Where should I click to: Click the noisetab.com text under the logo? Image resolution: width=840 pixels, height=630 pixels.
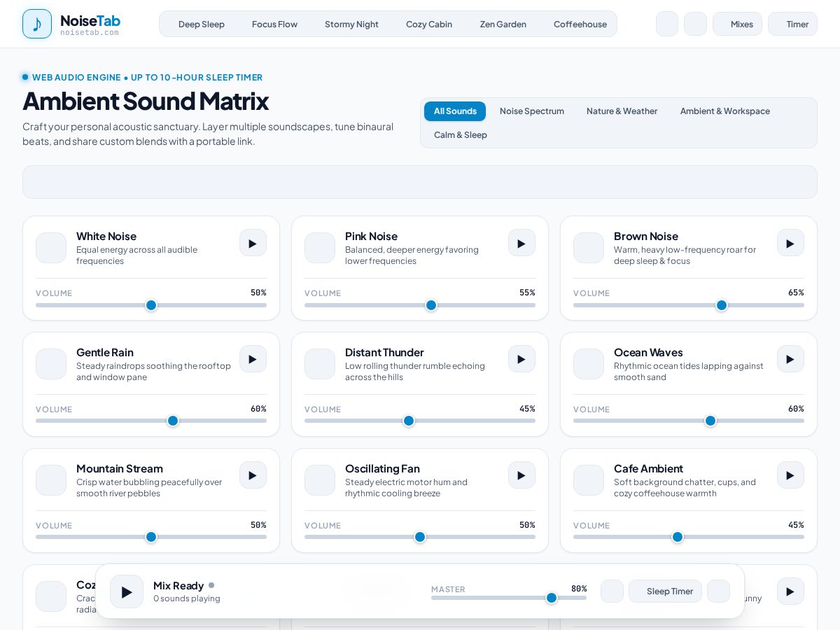[90, 32]
